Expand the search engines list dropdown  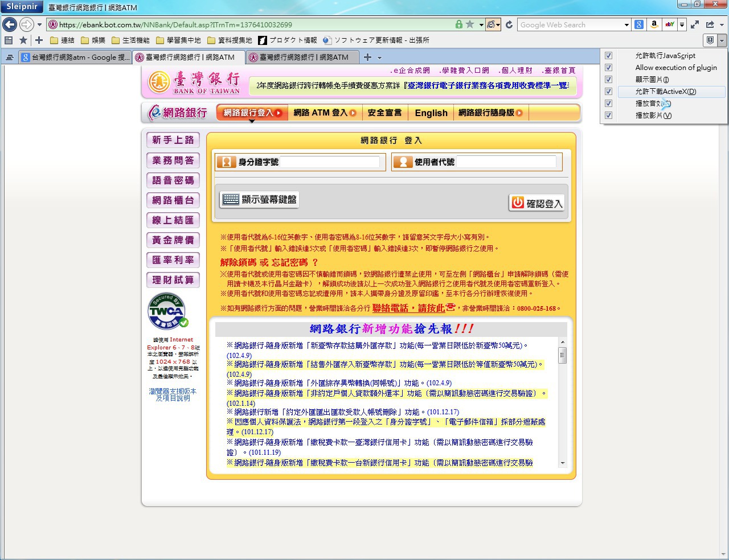682,25
